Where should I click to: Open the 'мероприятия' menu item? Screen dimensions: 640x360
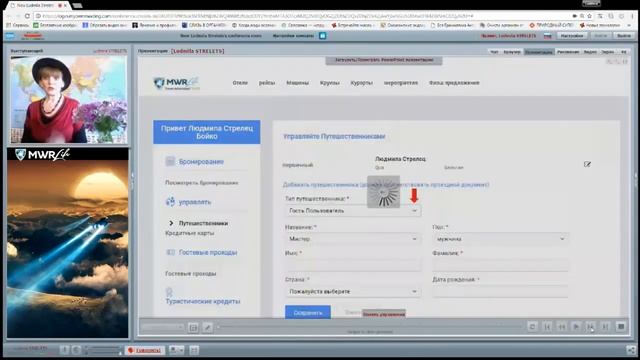click(x=401, y=83)
